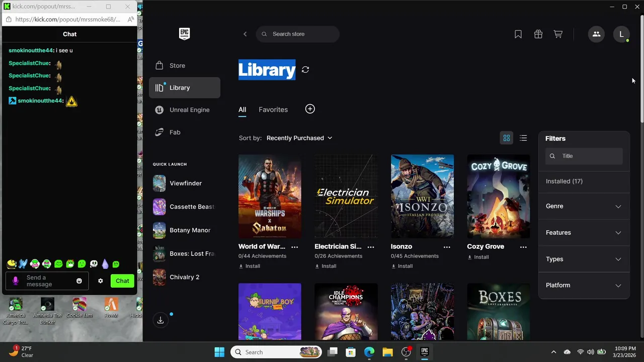Open the Wishlist bookmark icon

click(x=518, y=34)
